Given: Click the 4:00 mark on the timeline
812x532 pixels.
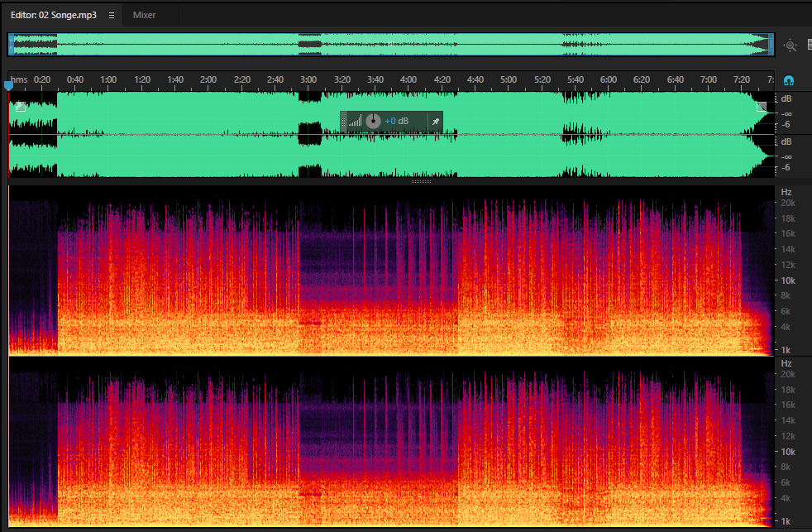Looking at the screenshot, I should coord(408,79).
